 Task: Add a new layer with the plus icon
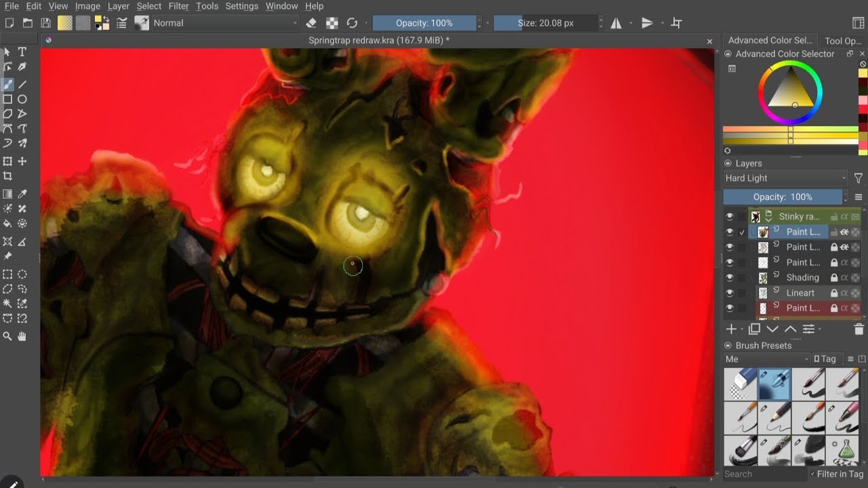pos(732,329)
